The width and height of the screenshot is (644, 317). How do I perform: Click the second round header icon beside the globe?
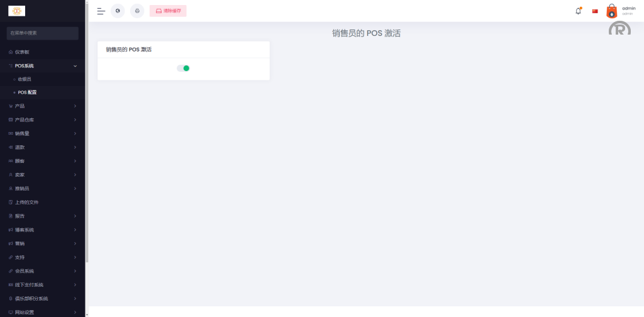137,11
